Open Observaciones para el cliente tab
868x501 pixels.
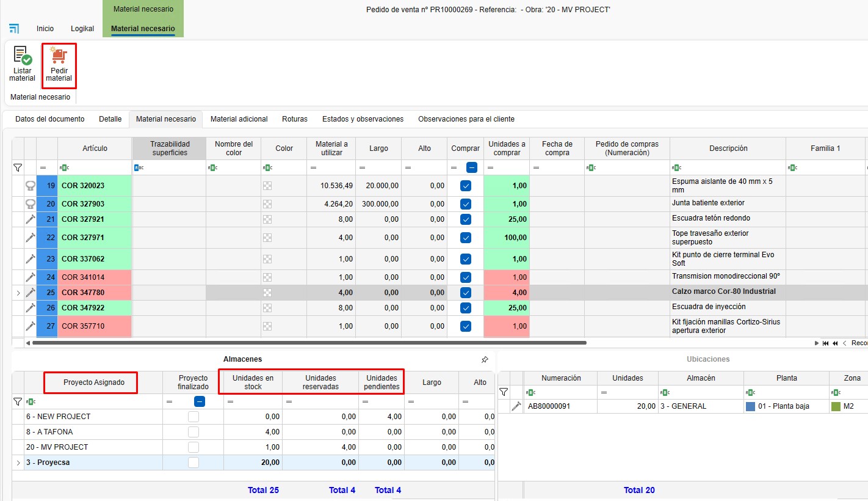[x=466, y=119]
